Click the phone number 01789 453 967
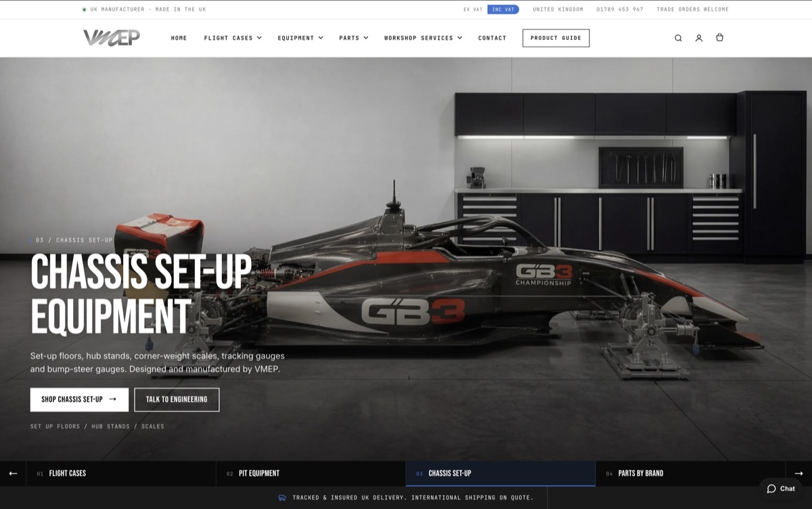The height and width of the screenshot is (509, 812). tap(620, 9)
